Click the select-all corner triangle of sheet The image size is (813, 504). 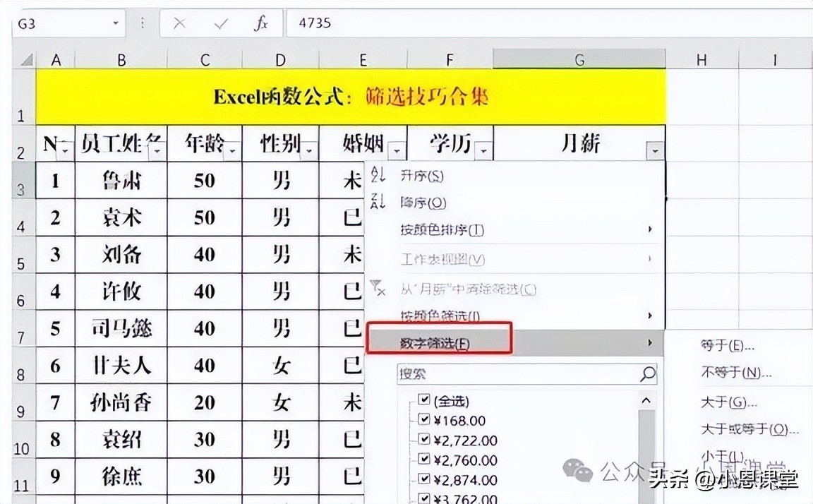25,60
